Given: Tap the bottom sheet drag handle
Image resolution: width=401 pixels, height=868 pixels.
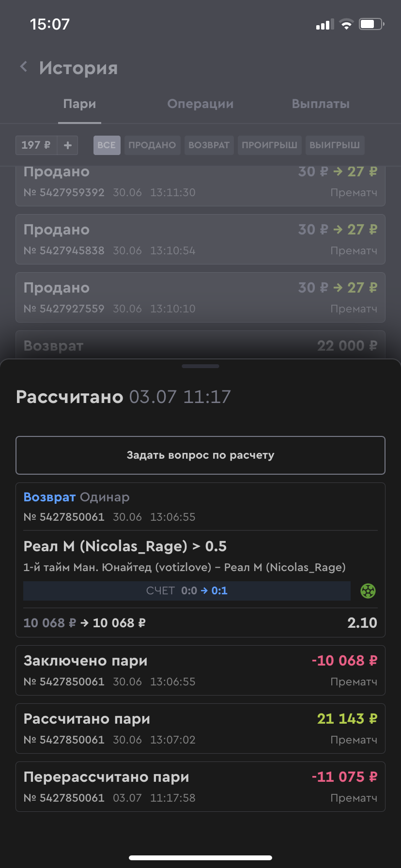Looking at the screenshot, I should pyautogui.click(x=200, y=366).
